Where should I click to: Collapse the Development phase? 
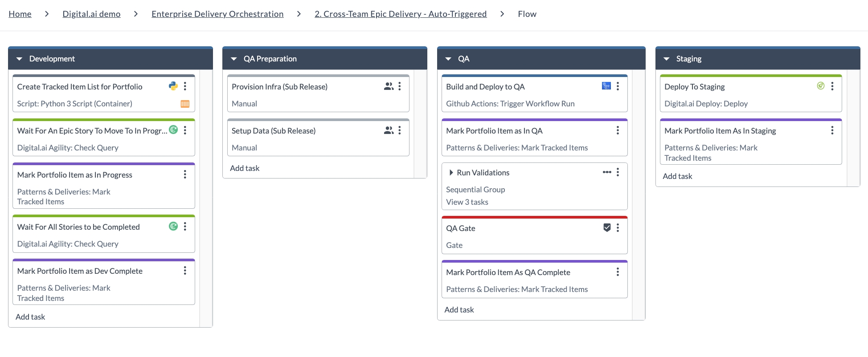tap(19, 59)
